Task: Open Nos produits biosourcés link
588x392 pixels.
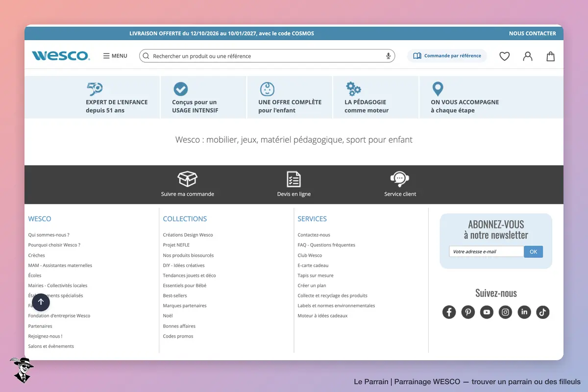Action: coord(189,255)
